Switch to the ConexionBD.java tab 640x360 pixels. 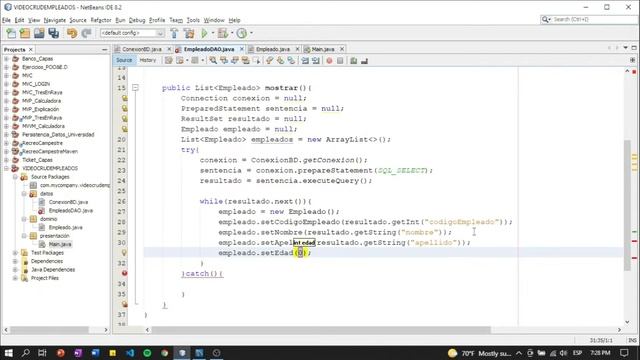point(142,49)
